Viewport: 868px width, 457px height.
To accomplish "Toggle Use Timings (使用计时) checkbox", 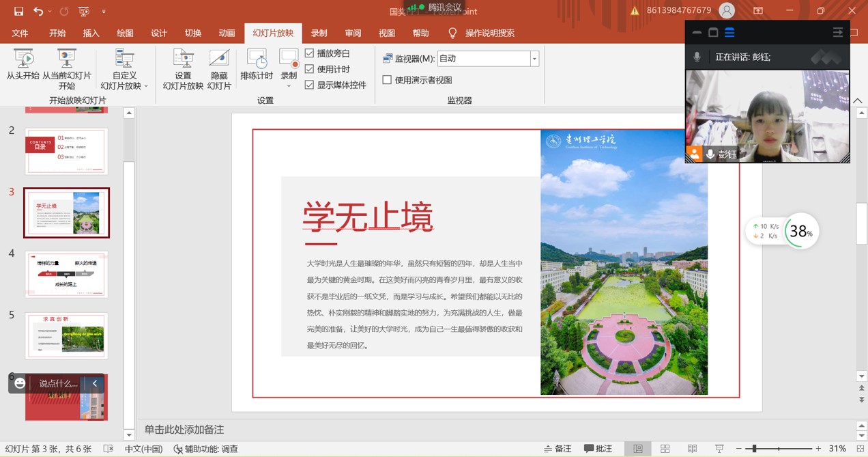I will (x=310, y=69).
